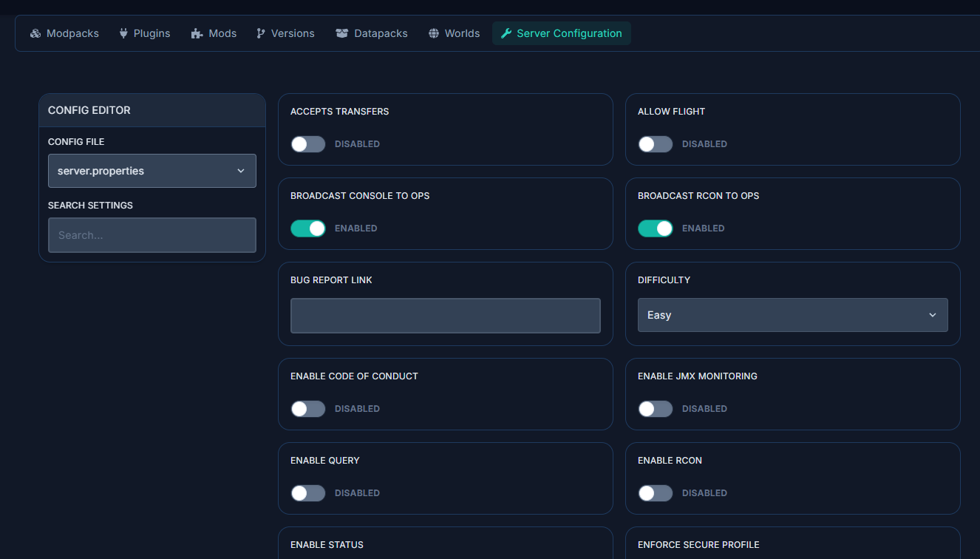Click the Modpacks cubes icon

35,33
